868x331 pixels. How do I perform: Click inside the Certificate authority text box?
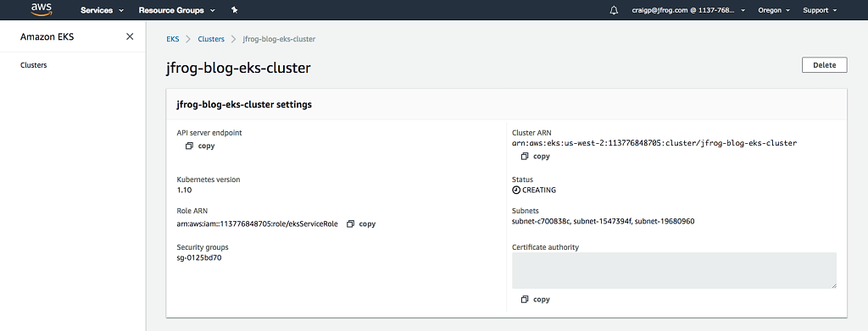[x=674, y=270]
